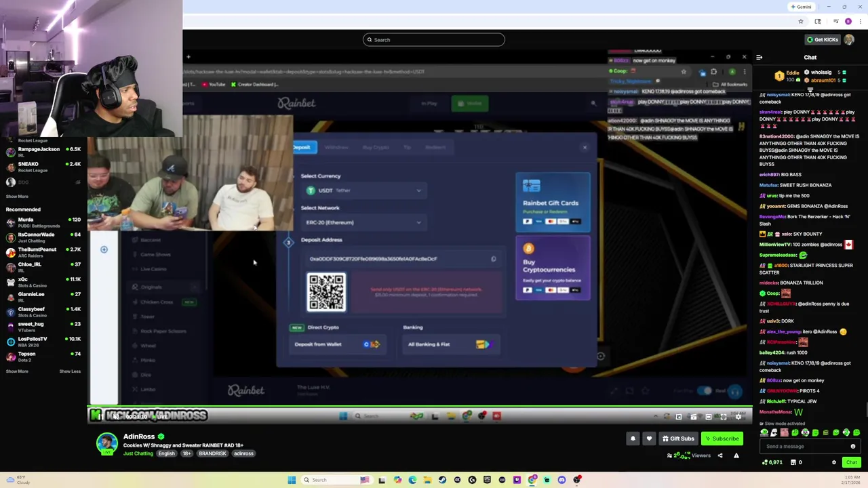This screenshot has height=488, width=868.
Task: Show less recommended channels
Action: pos(70,371)
